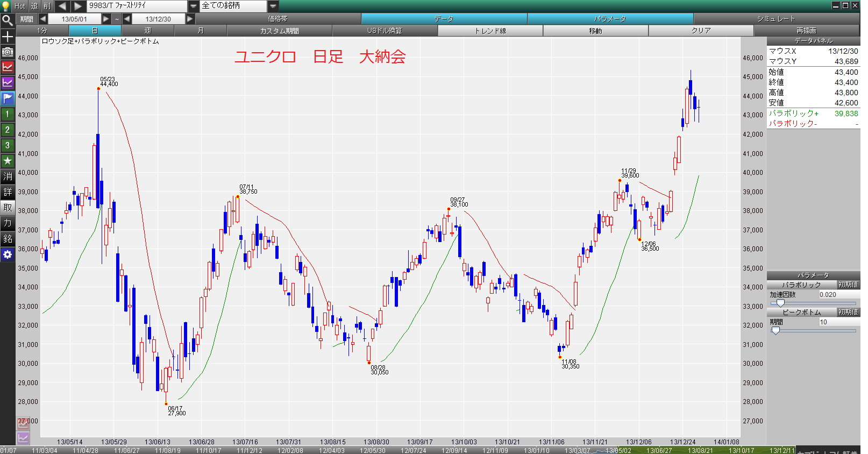This screenshot has height=454, width=868.
Task: Select the 1分 timeframe
Action: pyautogui.click(x=42, y=31)
